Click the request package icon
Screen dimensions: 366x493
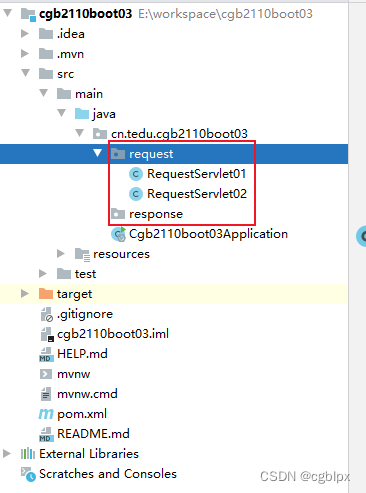coord(118,154)
